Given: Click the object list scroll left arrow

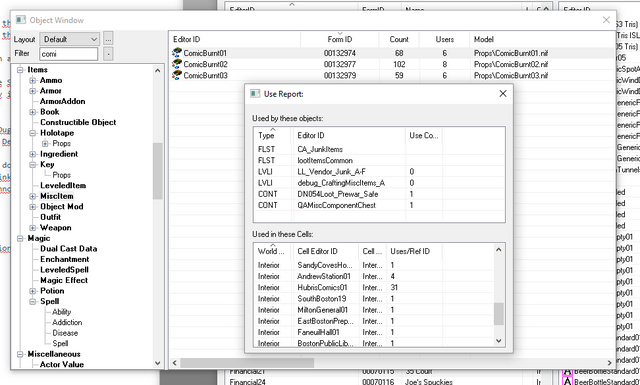Looking at the screenshot, I should tap(175, 363).
